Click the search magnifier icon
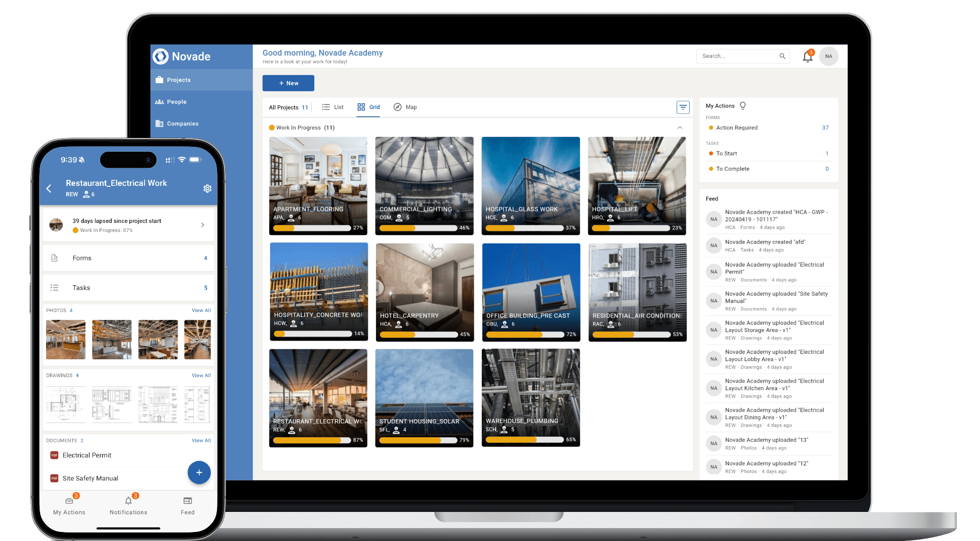This screenshot has width=980, height=541. coord(782,56)
